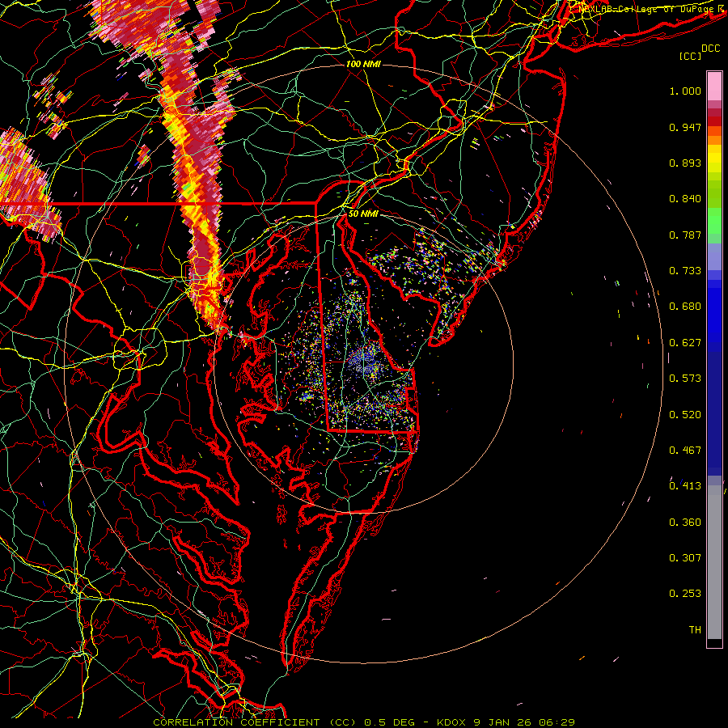Viewport: 728px width, 728px height.
Task: Click the 0.840 scale value
Action: 685,199
